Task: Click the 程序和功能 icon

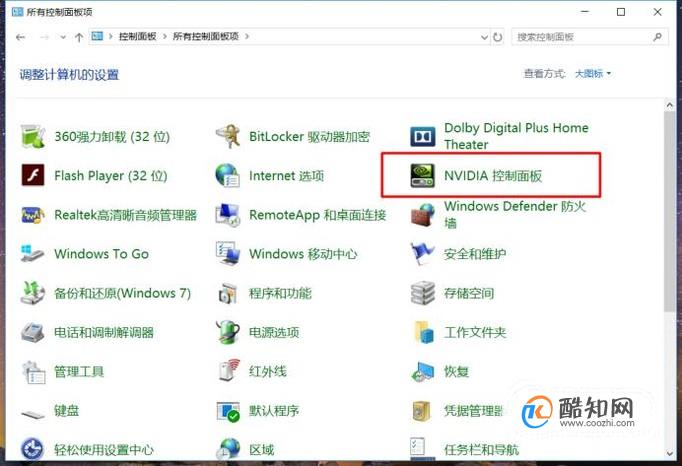Action: 228,293
